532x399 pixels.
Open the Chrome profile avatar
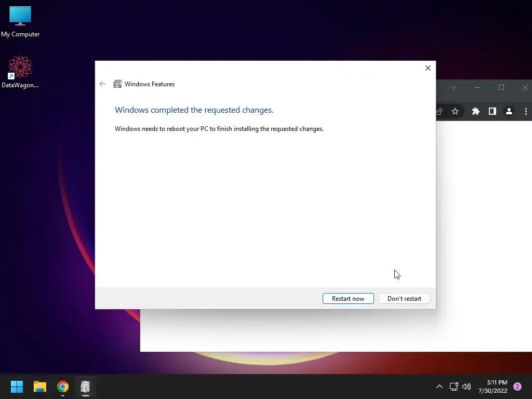pos(509,111)
